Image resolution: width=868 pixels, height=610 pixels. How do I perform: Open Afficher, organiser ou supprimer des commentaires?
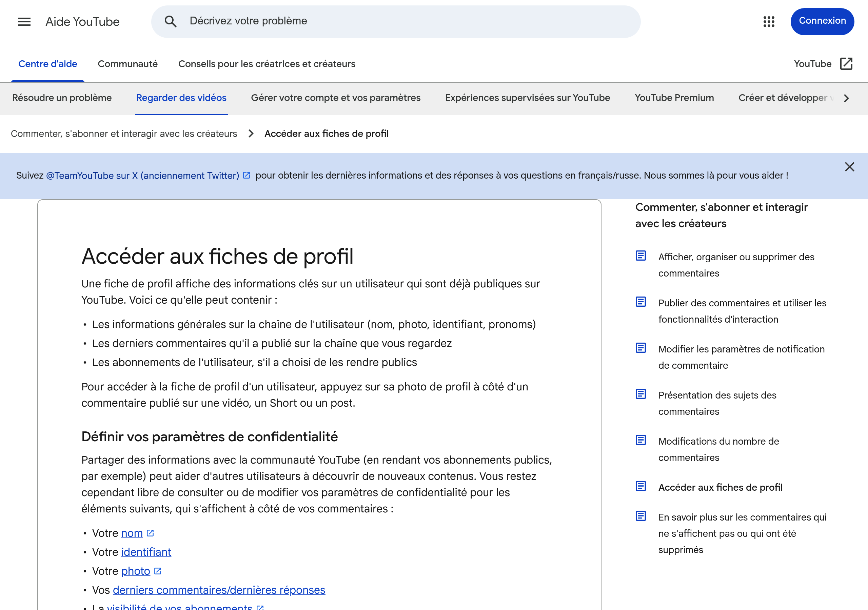[736, 265]
